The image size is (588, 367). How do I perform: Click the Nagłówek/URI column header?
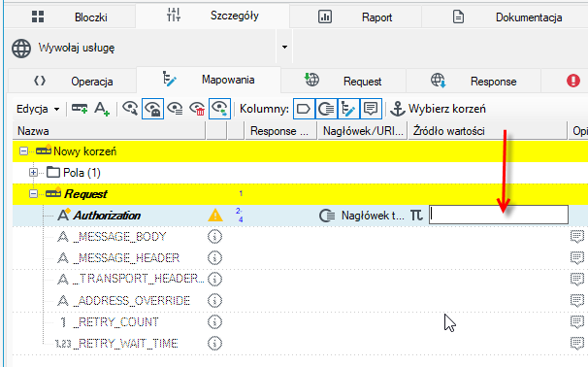pyautogui.click(x=363, y=131)
